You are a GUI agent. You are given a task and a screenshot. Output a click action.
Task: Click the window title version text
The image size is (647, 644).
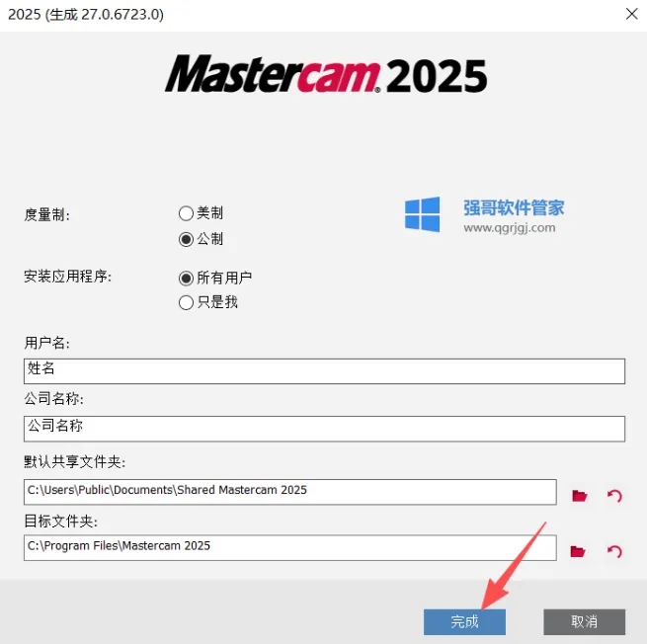[x=86, y=15]
